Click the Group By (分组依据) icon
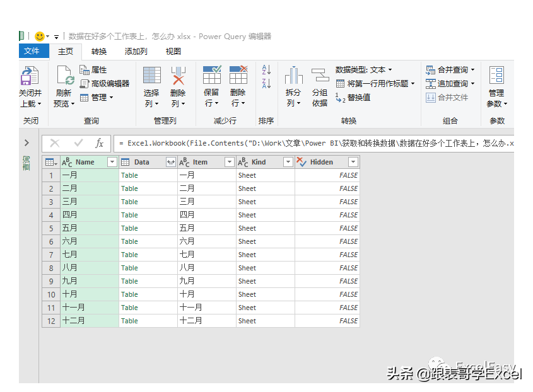The width and height of the screenshot is (533, 392). [320, 75]
